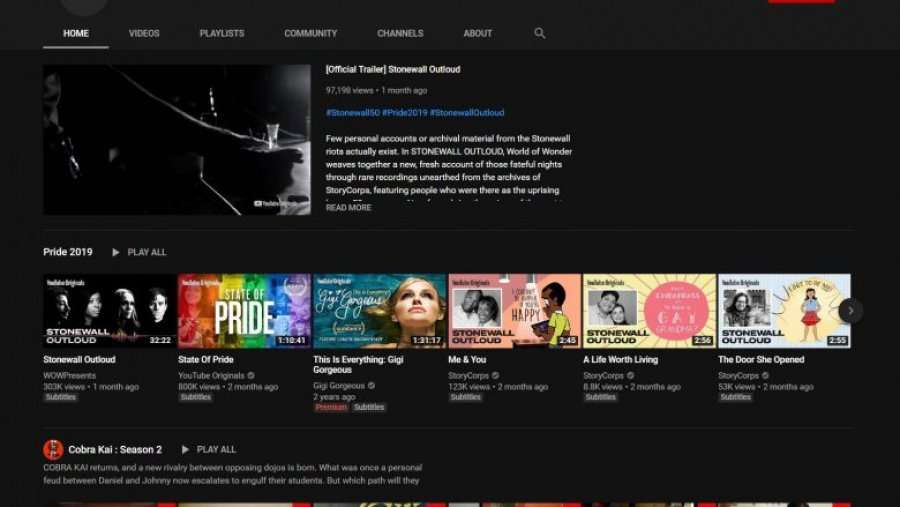Click the State Of Pride video title
Screen dimensions: 900x507
[205, 359]
